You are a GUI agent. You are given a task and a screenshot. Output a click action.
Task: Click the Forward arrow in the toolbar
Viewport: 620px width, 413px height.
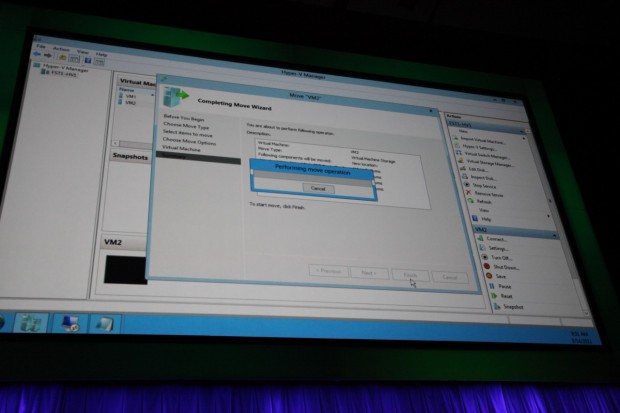pos(47,55)
